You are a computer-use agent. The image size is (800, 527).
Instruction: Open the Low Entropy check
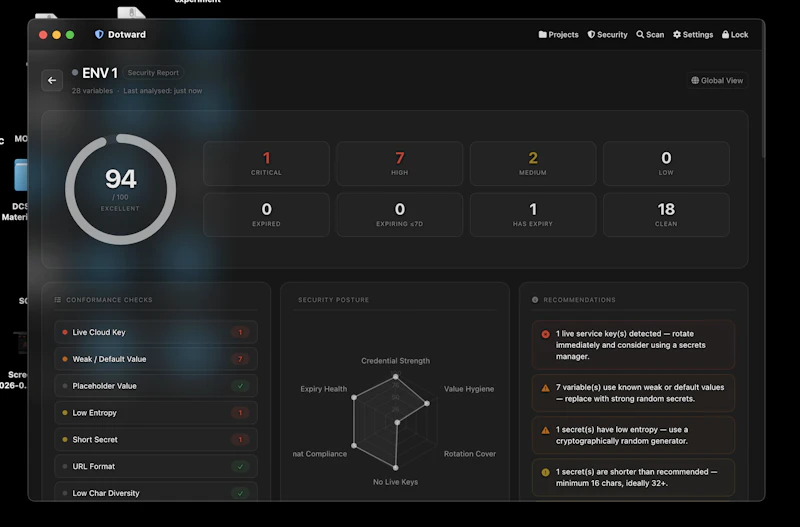click(x=156, y=413)
